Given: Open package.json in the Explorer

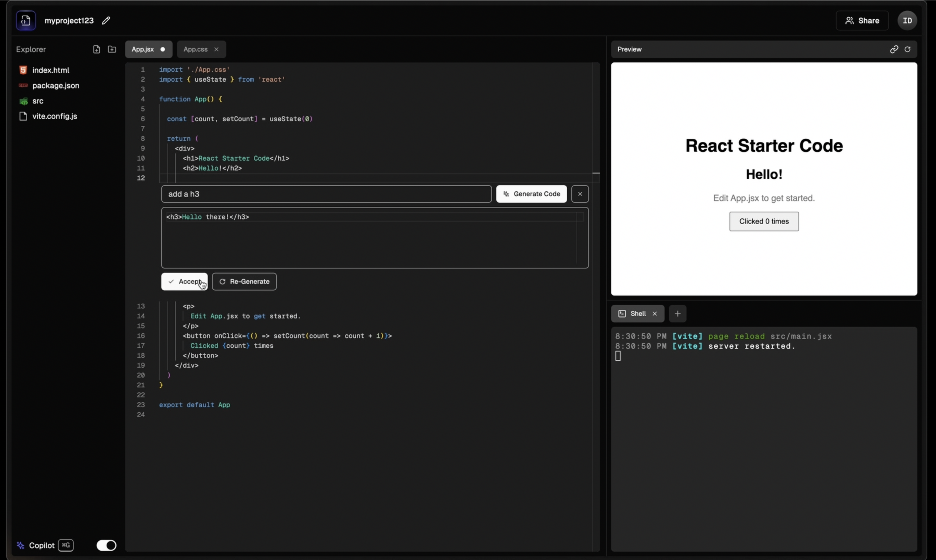Looking at the screenshot, I should click(x=55, y=86).
